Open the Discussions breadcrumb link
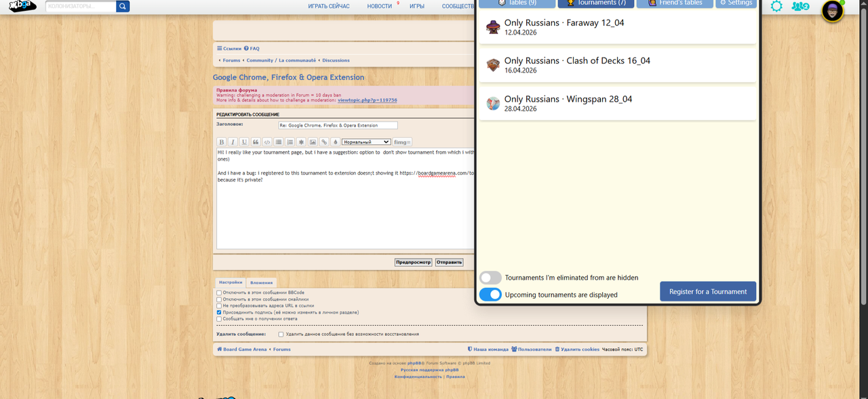868x399 pixels. (x=336, y=60)
